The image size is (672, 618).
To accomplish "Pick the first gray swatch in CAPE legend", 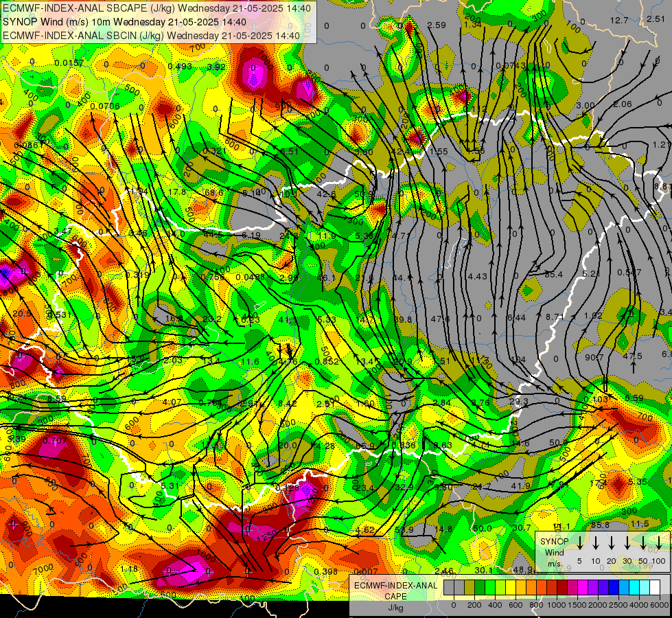I will click(449, 588).
